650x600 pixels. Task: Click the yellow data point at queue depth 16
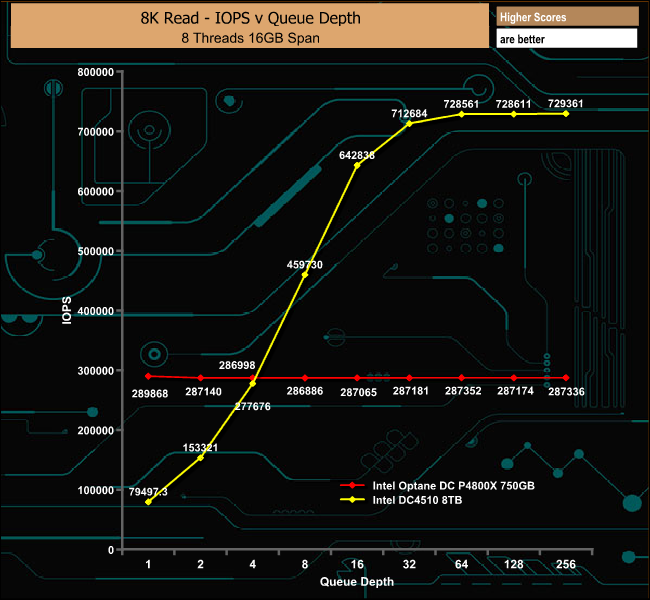tap(357, 165)
